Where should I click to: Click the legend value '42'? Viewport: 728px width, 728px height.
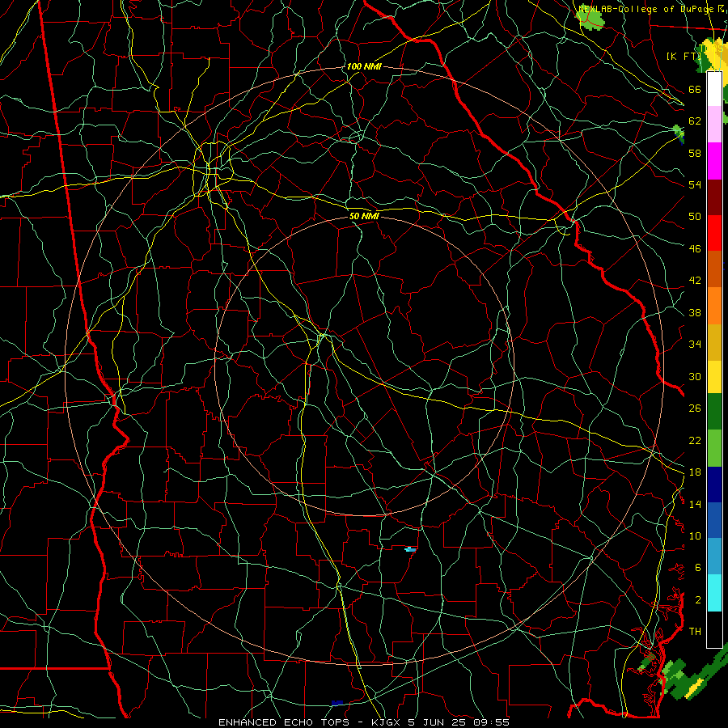coord(695,281)
